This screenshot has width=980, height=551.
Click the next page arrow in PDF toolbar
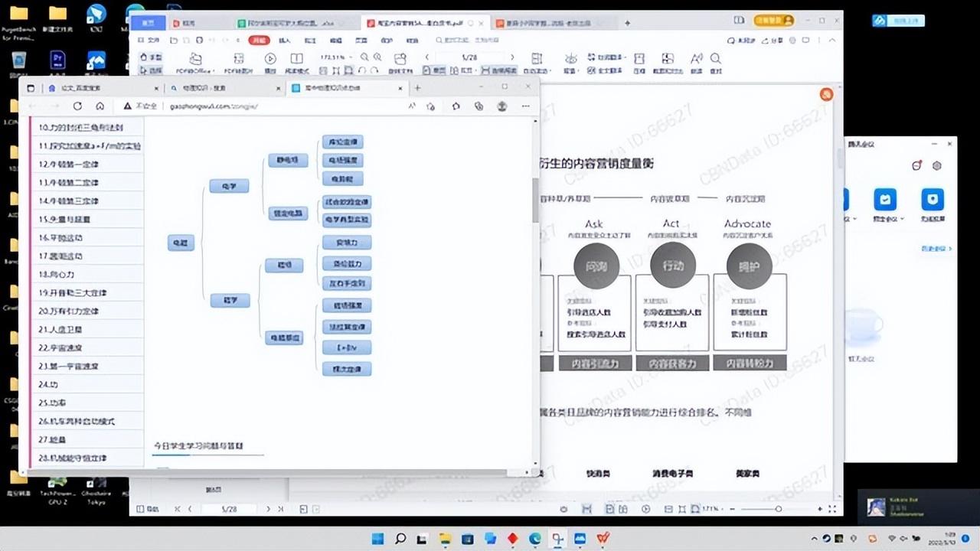tap(512, 57)
